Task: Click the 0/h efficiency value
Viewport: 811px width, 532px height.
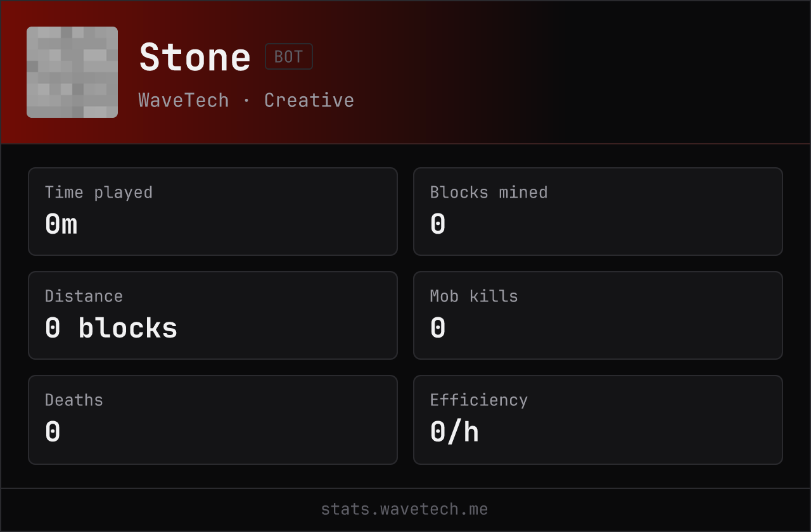Action: click(455, 432)
